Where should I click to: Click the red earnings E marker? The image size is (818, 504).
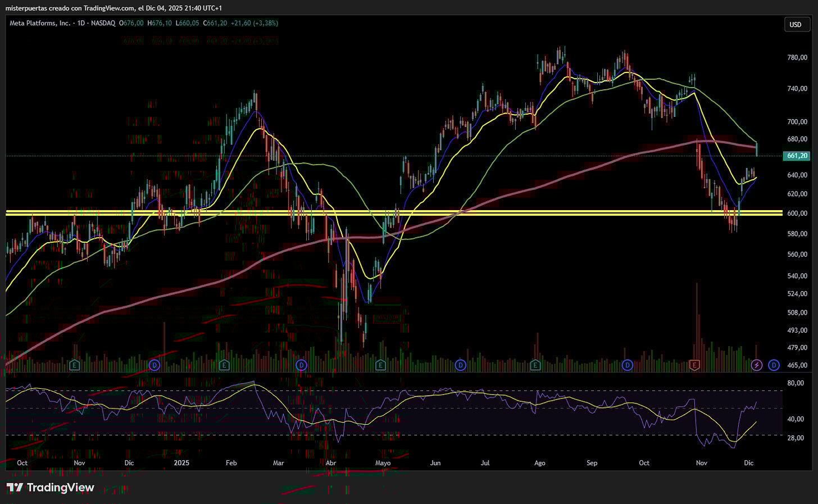coord(694,365)
